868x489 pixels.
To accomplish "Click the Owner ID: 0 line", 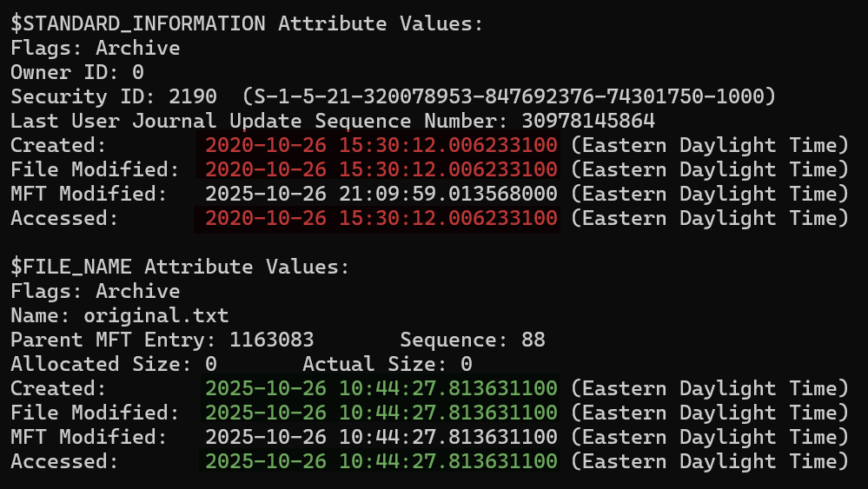I will (x=77, y=72).
